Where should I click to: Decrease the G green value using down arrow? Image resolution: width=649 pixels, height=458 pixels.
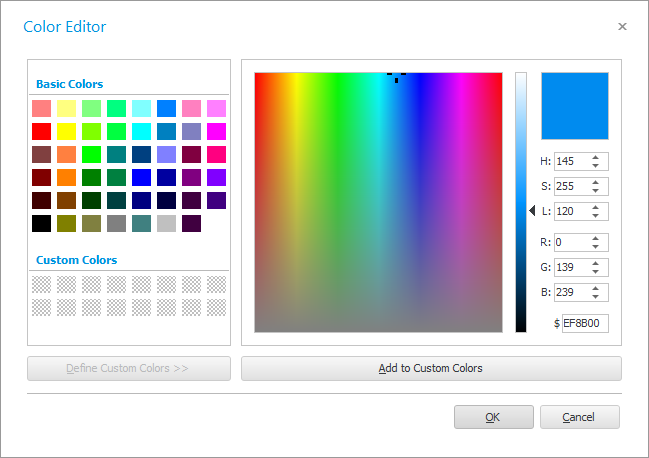click(x=595, y=271)
